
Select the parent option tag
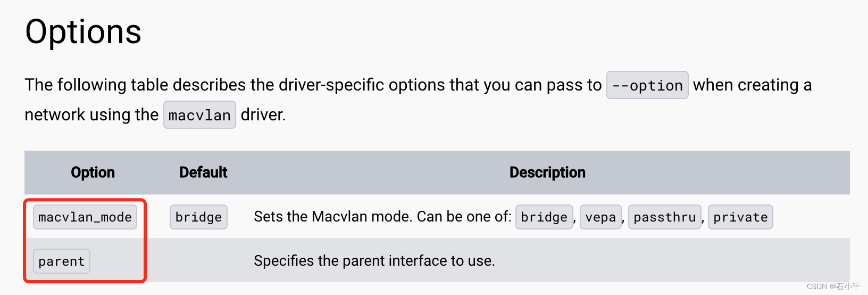[62, 261]
